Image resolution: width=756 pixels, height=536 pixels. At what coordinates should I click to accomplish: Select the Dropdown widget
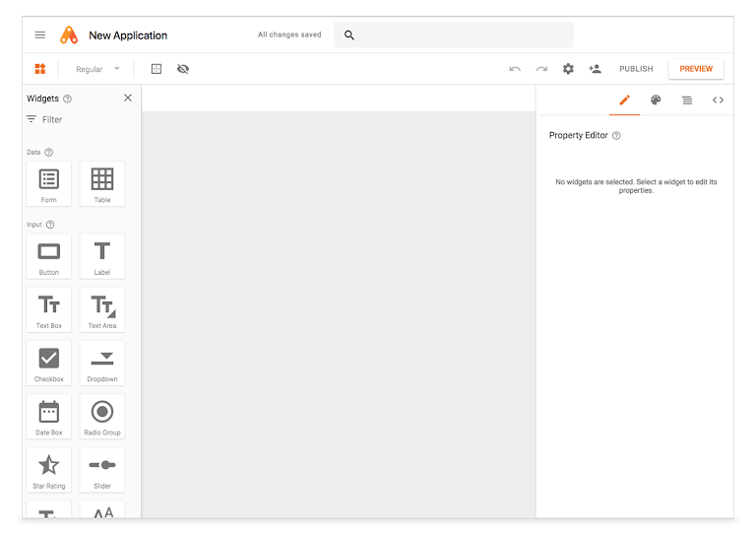point(102,363)
